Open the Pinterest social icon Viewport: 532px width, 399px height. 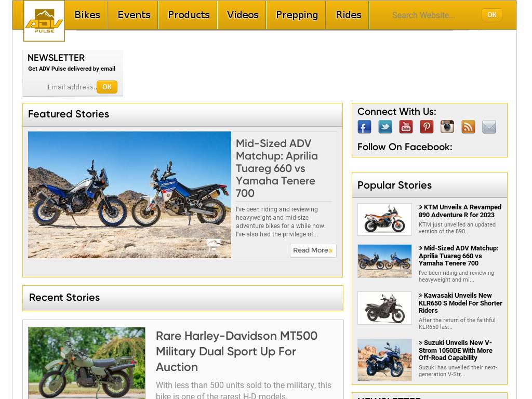point(427,127)
